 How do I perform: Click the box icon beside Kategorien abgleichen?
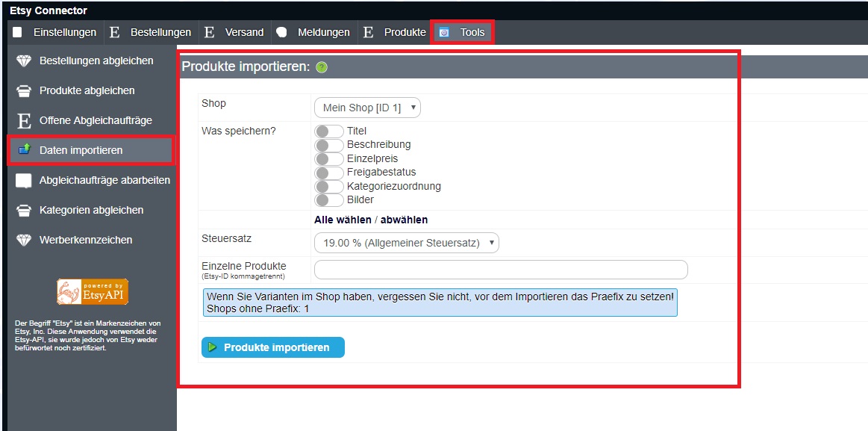point(24,210)
